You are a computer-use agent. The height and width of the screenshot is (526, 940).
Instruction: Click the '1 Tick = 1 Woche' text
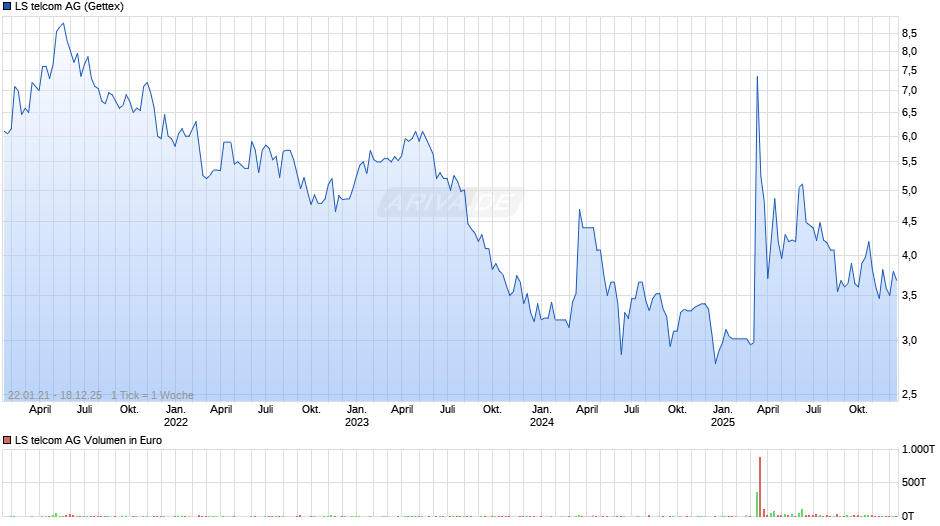click(152, 395)
